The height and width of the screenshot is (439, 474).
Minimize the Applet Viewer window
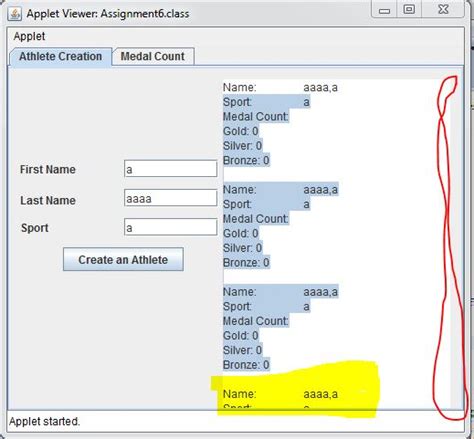pos(384,11)
